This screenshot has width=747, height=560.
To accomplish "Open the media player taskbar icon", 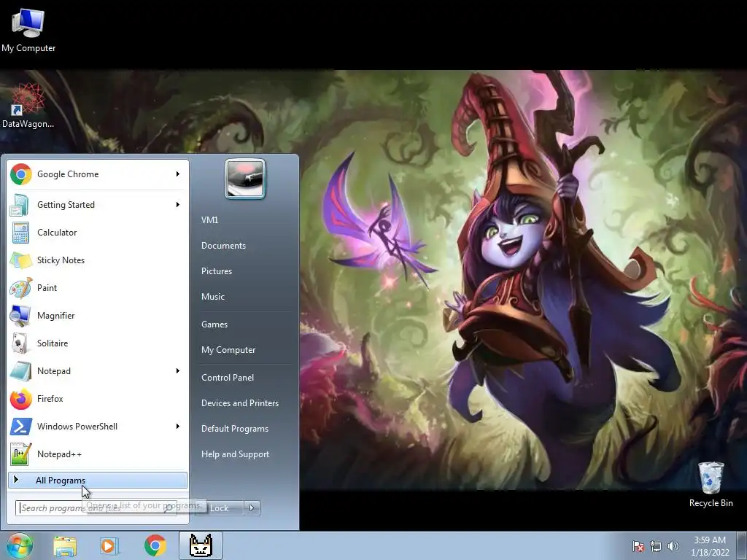I will pyautogui.click(x=109, y=546).
